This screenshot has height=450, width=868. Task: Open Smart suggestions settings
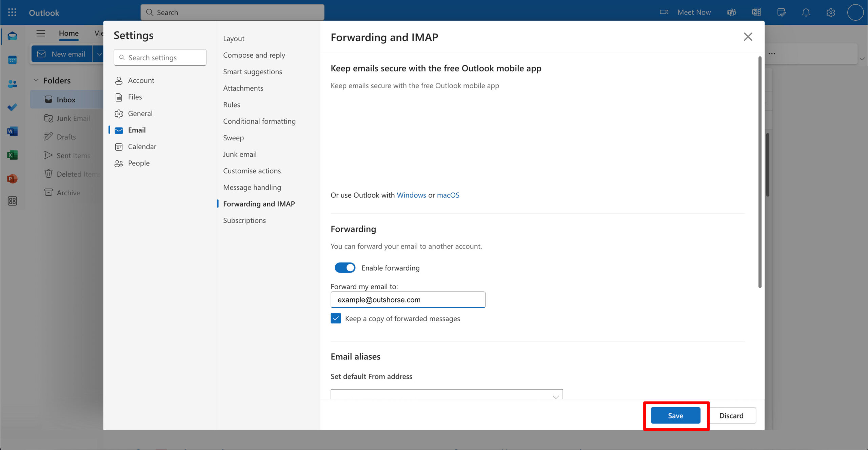(x=253, y=72)
